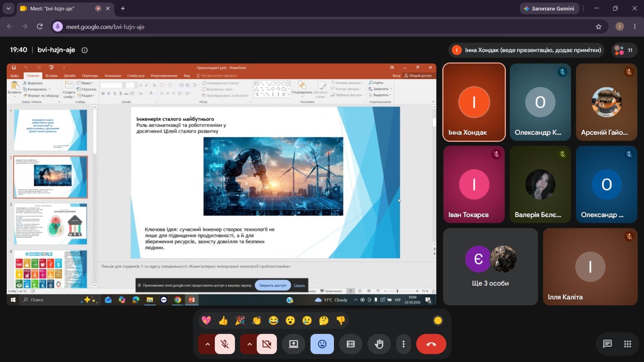Select Інна Хондак participant tile

click(x=474, y=102)
